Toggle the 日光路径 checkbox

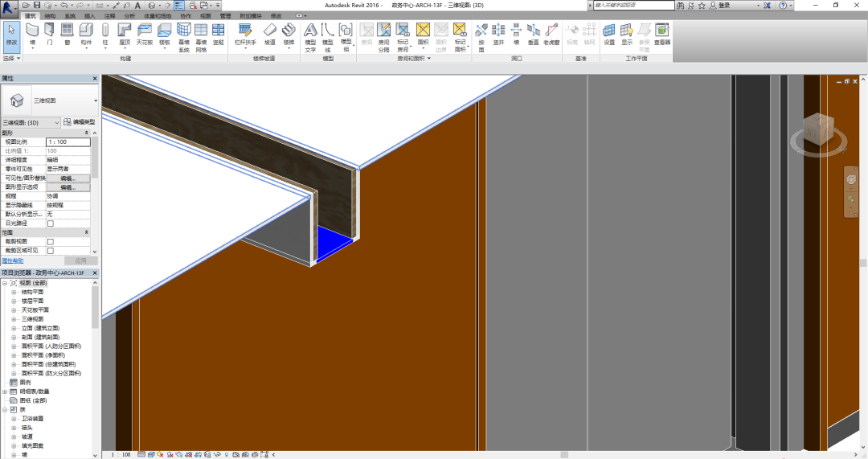point(51,223)
